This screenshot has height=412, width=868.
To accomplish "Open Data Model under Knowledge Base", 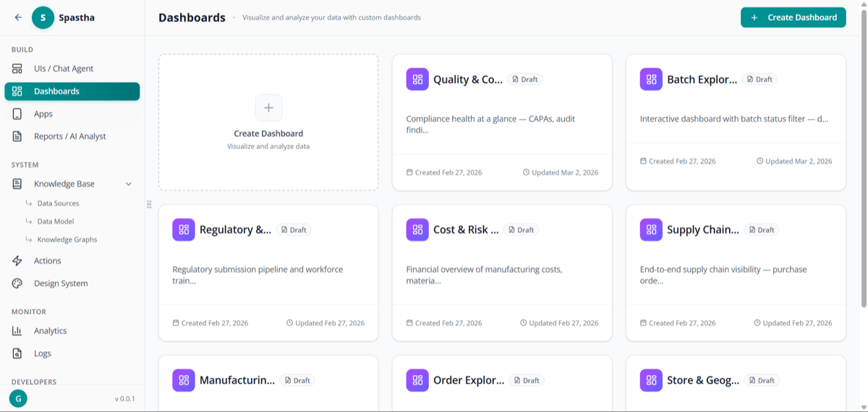I will [x=56, y=222].
